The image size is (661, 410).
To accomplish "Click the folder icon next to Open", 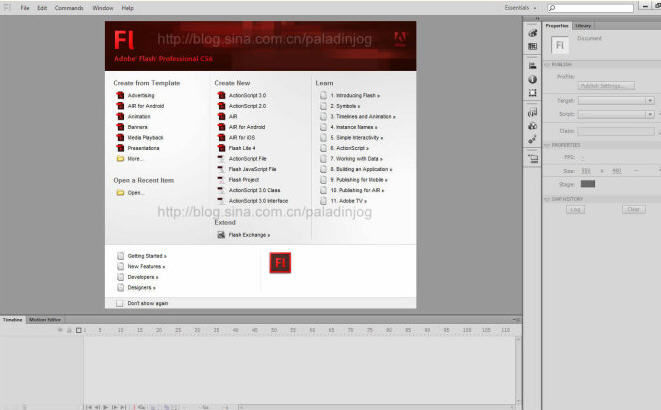I will pyautogui.click(x=120, y=193).
